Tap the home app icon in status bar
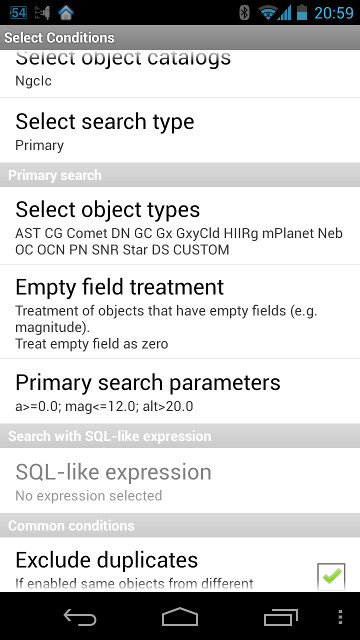This screenshot has width=360, height=640. click(66, 12)
